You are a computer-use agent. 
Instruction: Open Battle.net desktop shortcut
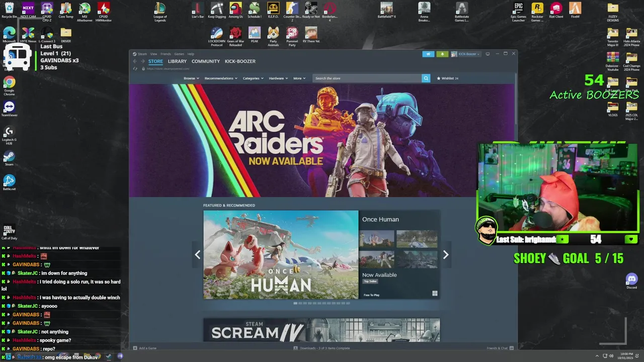pos(9,183)
